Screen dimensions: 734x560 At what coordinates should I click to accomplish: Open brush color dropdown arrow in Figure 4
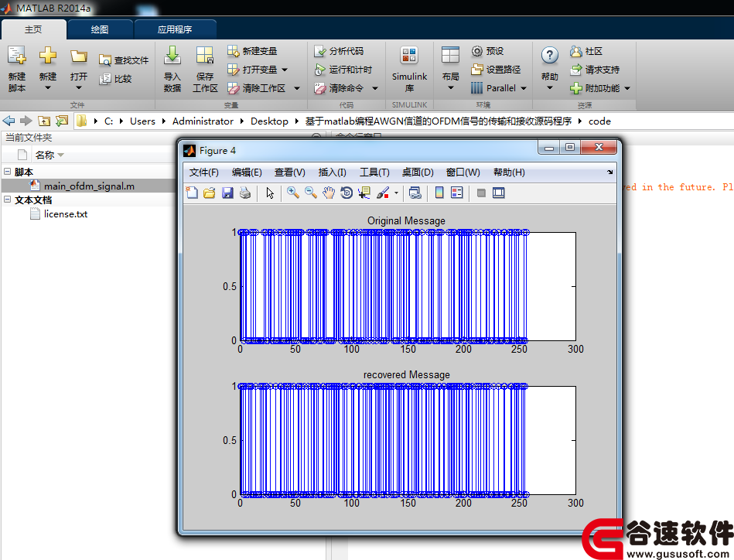click(x=396, y=193)
